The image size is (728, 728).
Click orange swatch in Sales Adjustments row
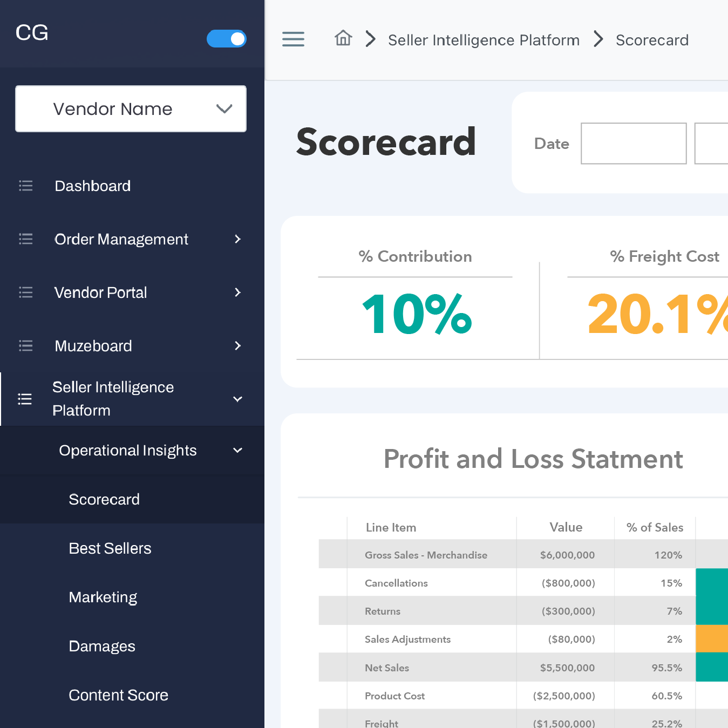click(x=712, y=639)
